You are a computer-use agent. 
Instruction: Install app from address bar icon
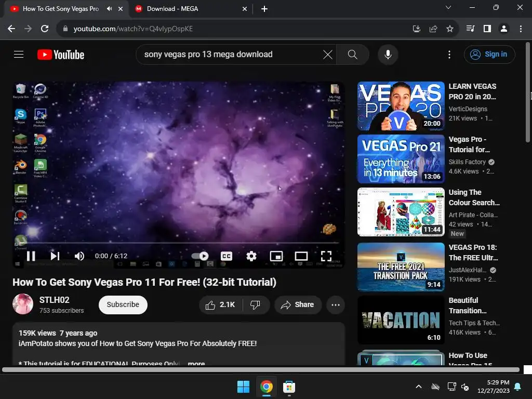click(x=417, y=29)
